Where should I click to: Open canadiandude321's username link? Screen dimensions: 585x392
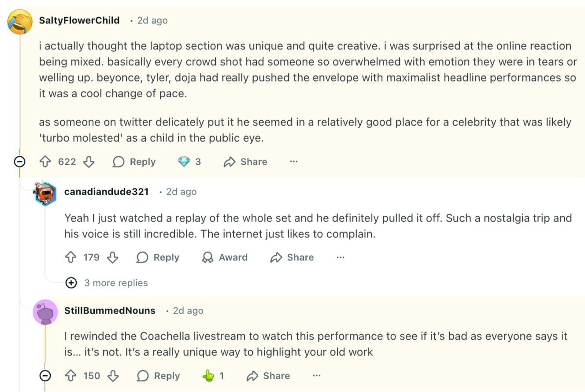click(107, 192)
